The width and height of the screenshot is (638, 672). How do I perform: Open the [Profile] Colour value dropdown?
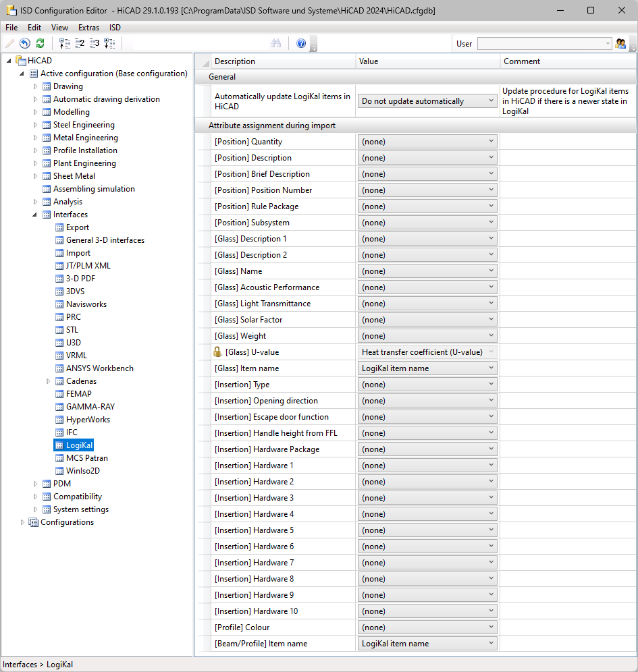427,627
